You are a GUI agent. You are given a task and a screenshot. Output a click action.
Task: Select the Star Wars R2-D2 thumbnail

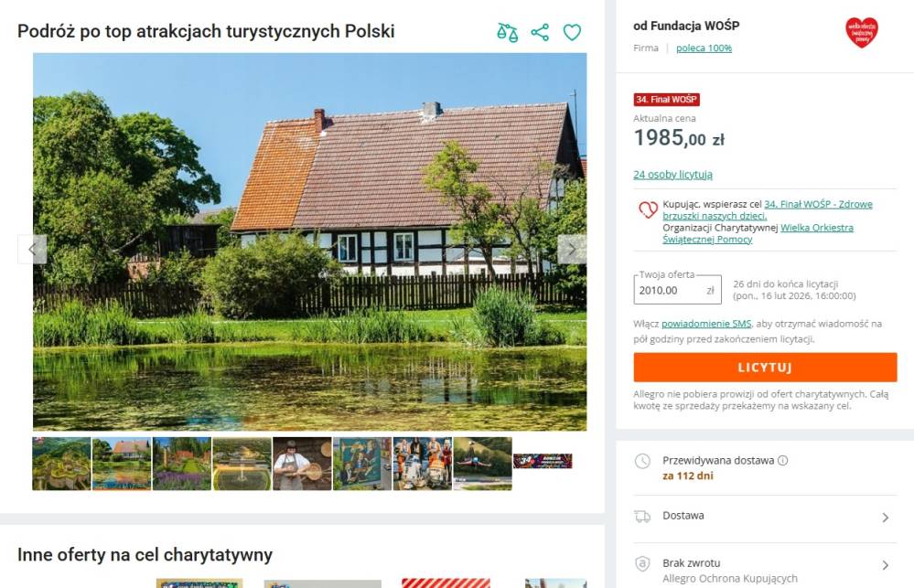click(423, 464)
